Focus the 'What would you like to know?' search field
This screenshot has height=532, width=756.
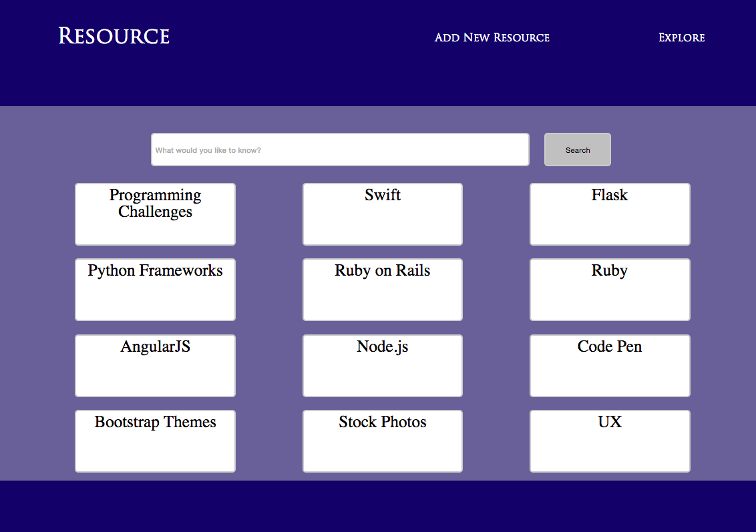pyautogui.click(x=340, y=150)
